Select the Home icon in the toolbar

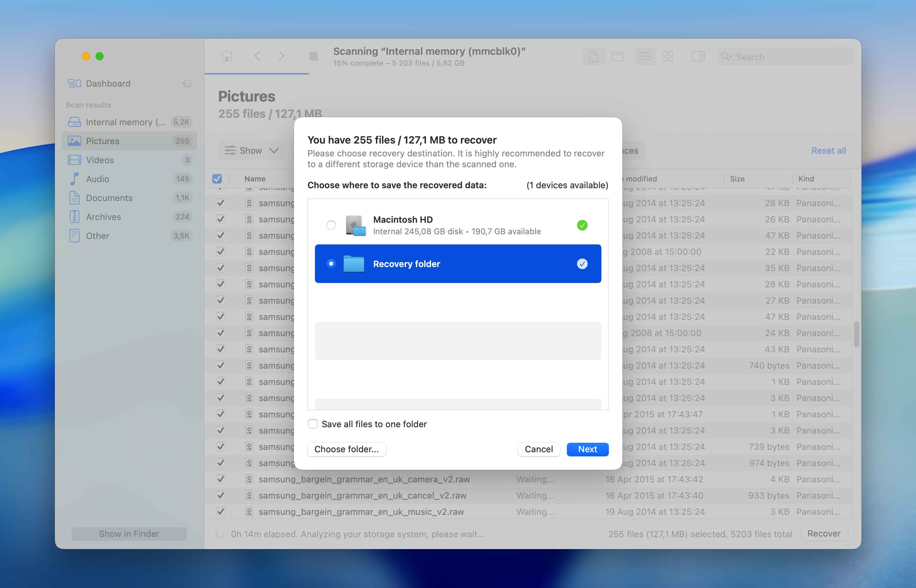click(226, 56)
